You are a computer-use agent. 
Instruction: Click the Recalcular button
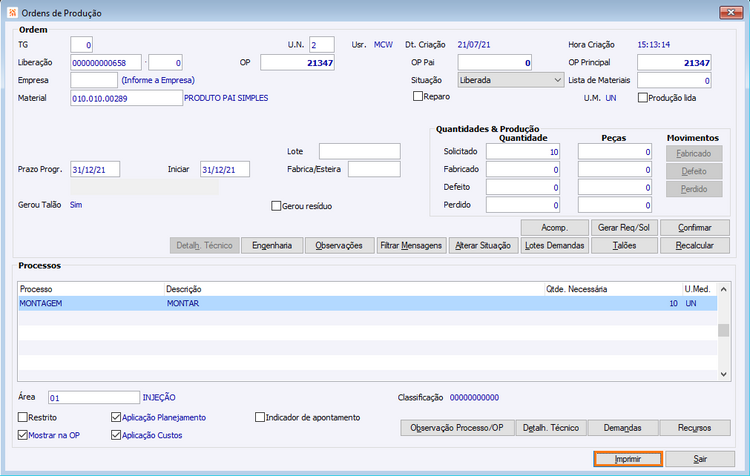point(695,245)
